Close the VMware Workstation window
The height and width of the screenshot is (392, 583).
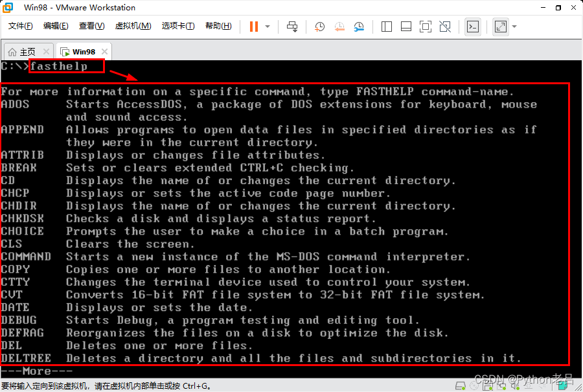click(574, 7)
